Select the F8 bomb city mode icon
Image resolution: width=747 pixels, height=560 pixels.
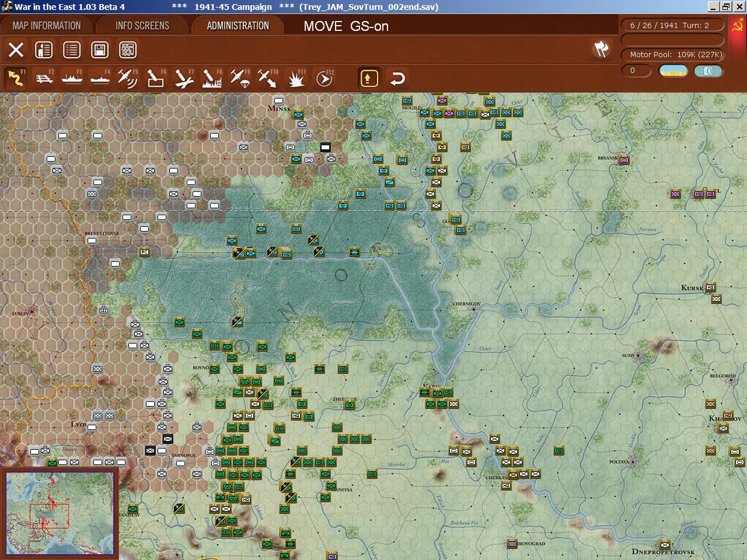[x=212, y=78]
